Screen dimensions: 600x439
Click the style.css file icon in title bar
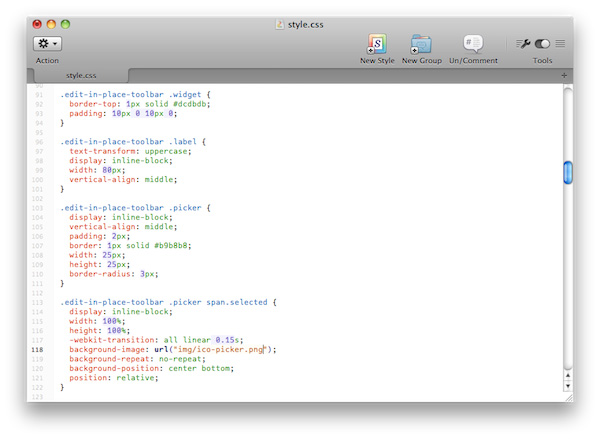tap(280, 23)
